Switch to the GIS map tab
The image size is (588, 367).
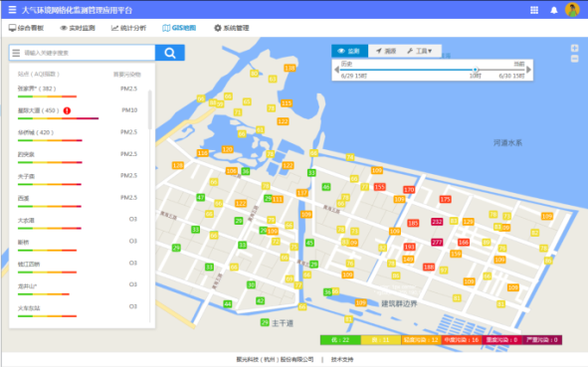pyautogui.click(x=179, y=28)
